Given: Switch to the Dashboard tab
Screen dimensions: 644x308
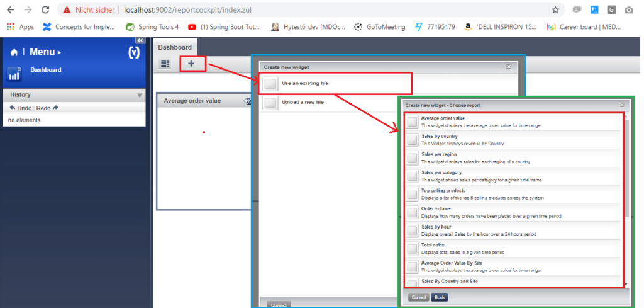Looking at the screenshot, I should tap(175, 47).
